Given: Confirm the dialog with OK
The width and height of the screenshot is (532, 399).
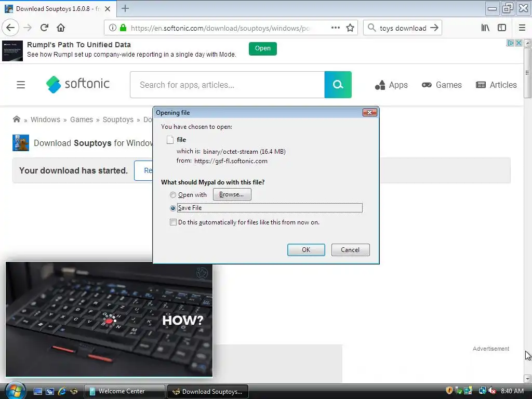Looking at the screenshot, I should [x=306, y=250].
